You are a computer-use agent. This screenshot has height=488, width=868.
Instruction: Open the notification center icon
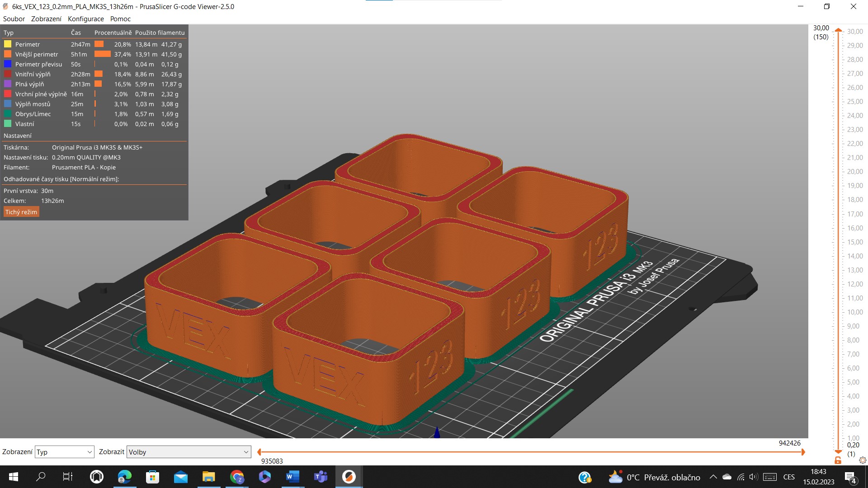click(850, 477)
